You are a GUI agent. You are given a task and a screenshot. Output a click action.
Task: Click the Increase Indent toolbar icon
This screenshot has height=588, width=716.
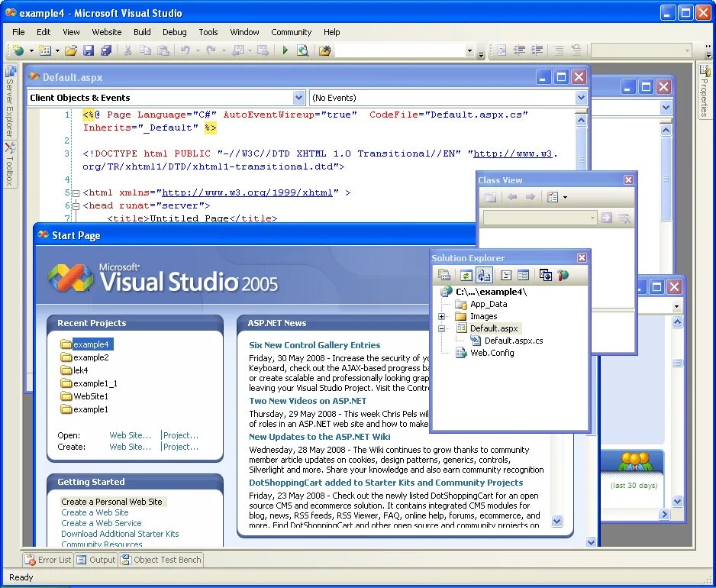pos(537,50)
